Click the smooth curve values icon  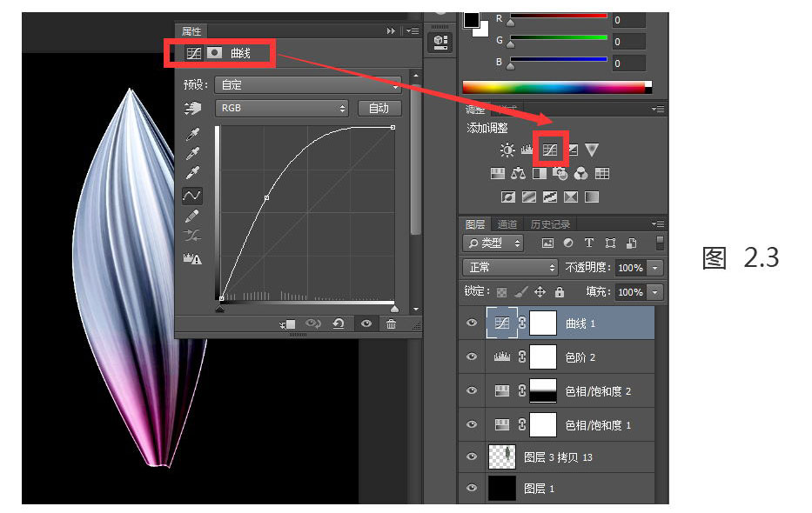pyautogui.click(x=192, y=236)
